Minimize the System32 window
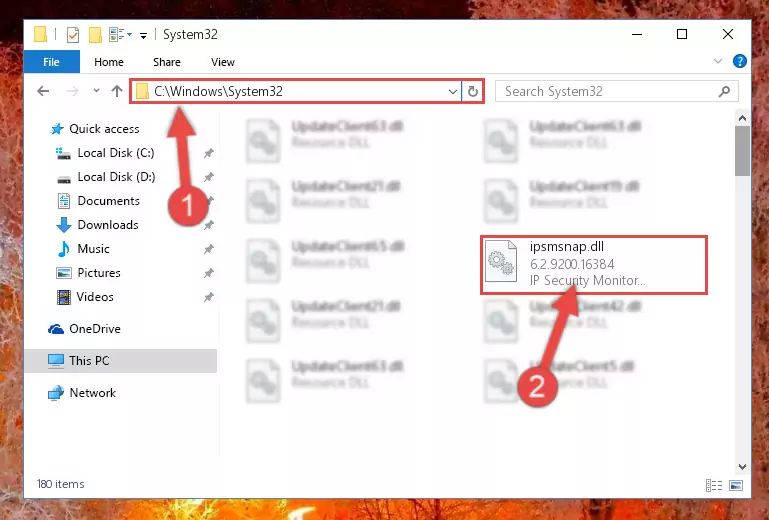This screenshot has width=769, height=520. tap(637, 34)
